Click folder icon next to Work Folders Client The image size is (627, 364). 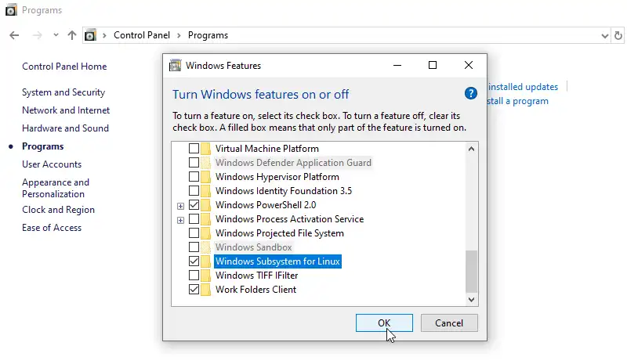click(205, 290)
